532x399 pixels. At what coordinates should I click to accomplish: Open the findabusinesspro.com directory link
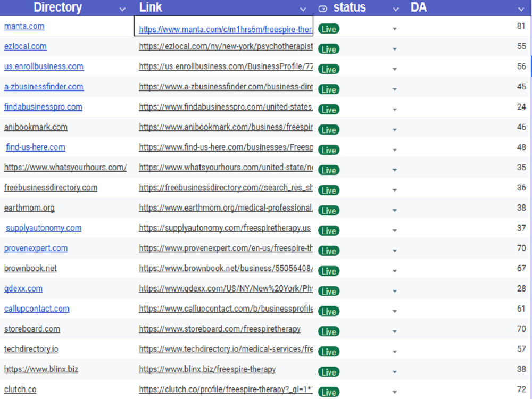[43, 107]
